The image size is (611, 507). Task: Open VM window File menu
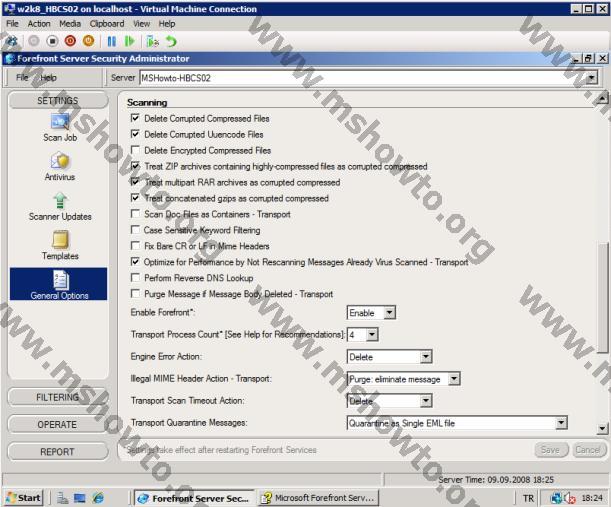click(x=12, y=24)
